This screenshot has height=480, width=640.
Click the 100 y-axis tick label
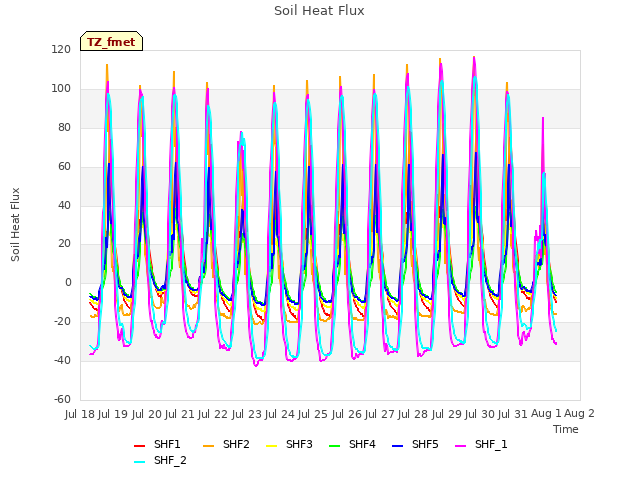click(61, 89)
